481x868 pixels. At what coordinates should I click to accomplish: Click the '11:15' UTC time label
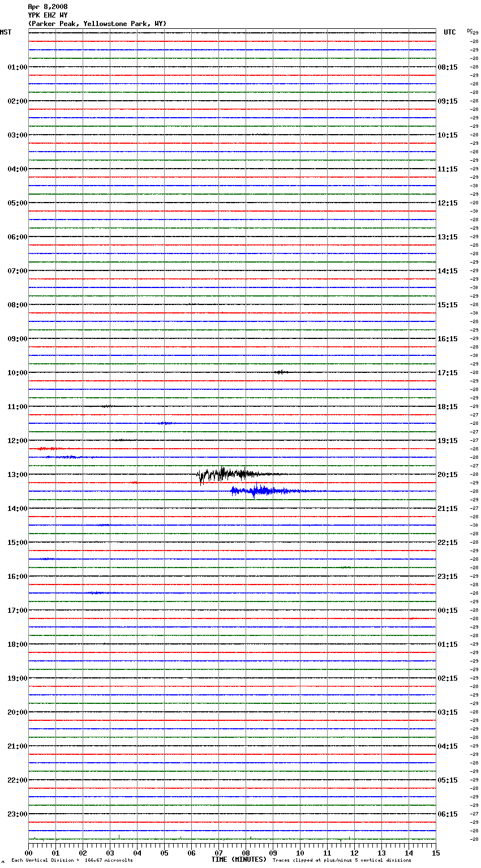pos(448,169)
